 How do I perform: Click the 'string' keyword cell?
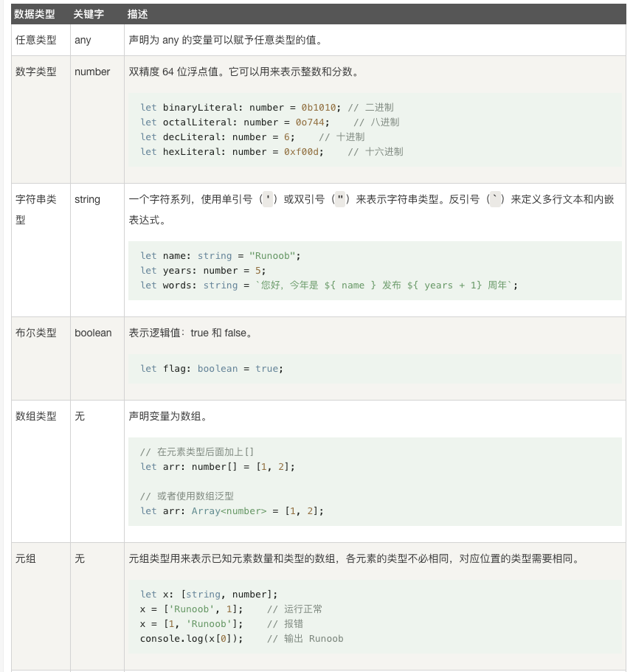pyautogui.click(x=87, y=199)
